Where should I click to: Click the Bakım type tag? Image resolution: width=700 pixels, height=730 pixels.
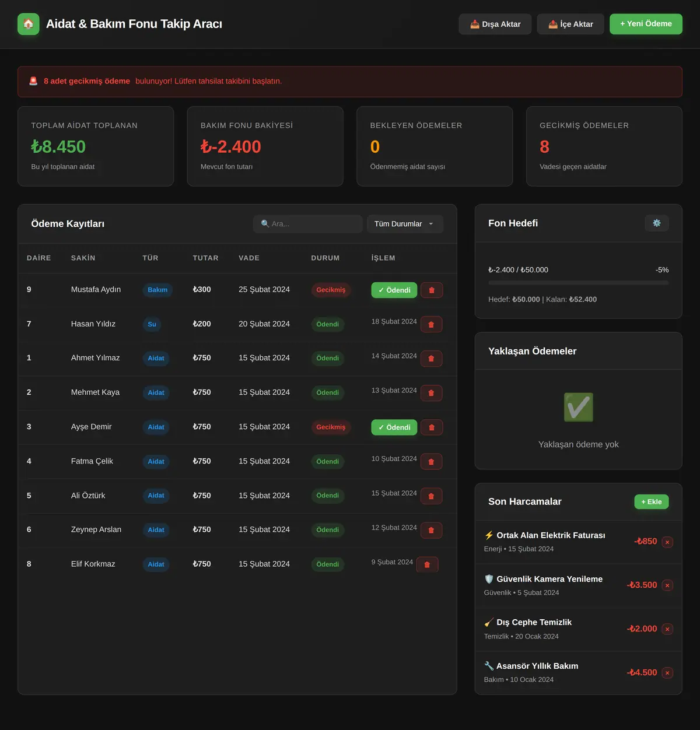click(x=157, y=290)
